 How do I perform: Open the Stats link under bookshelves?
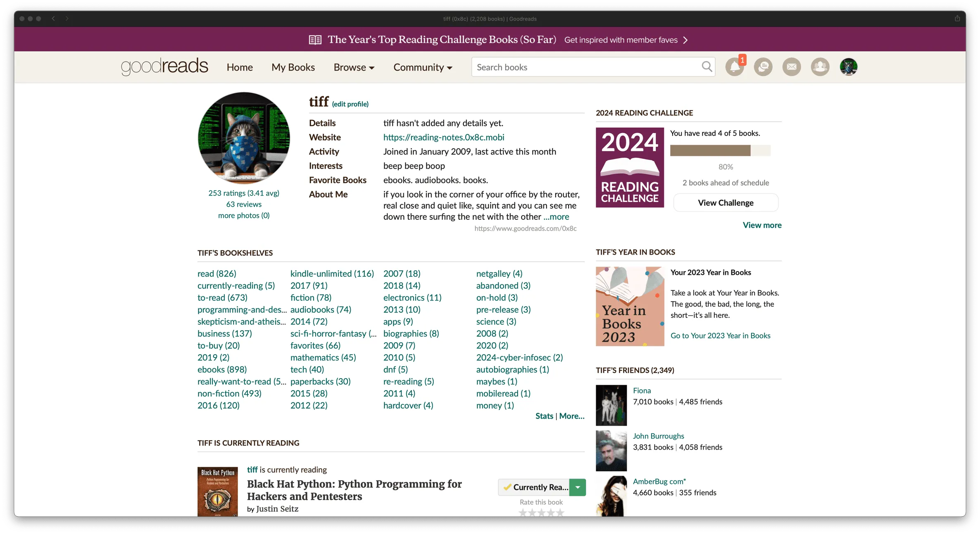pos(544,416)
